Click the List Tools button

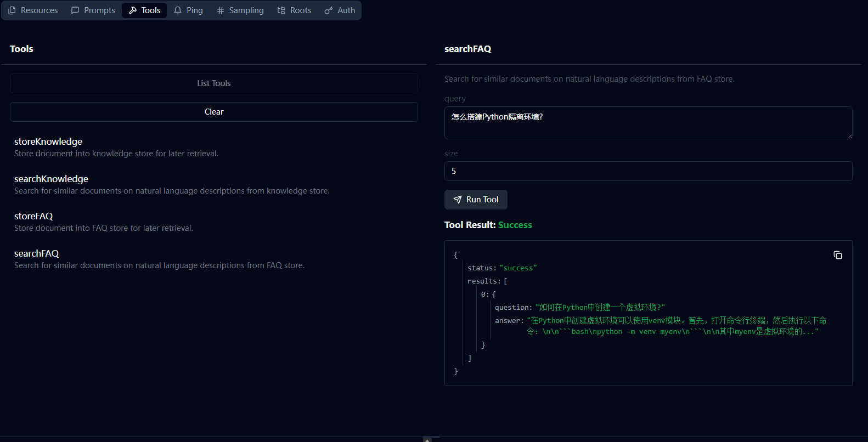(x=214, y=83)
